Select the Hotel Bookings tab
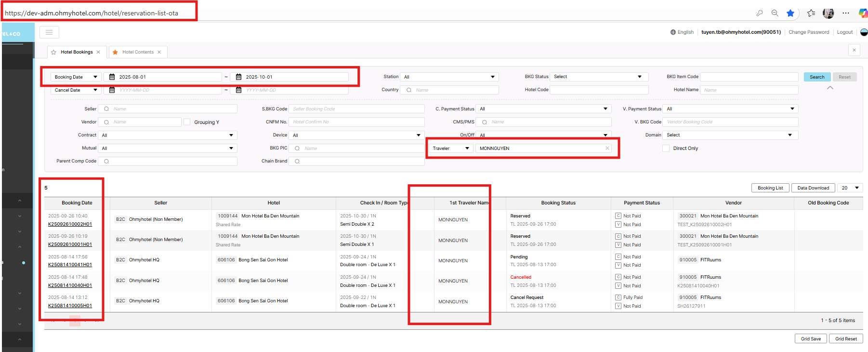This screenshot has height=352, width=868. 77,52
